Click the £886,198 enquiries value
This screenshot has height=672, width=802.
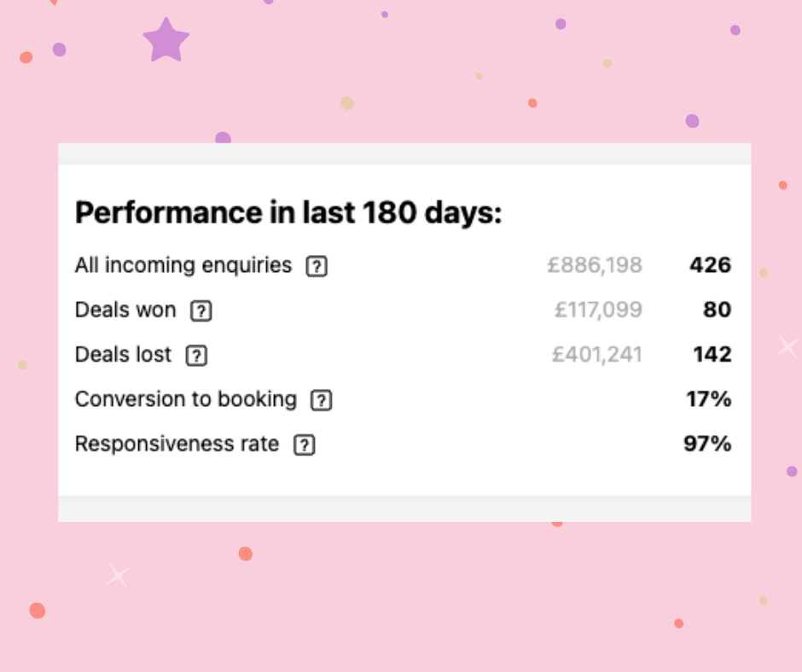click(x=595, y=265)
